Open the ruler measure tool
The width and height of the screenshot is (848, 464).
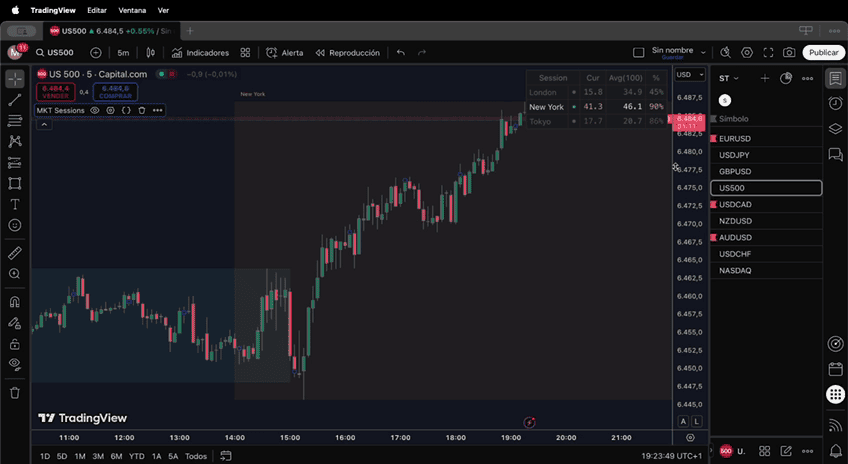pos(15,253)
